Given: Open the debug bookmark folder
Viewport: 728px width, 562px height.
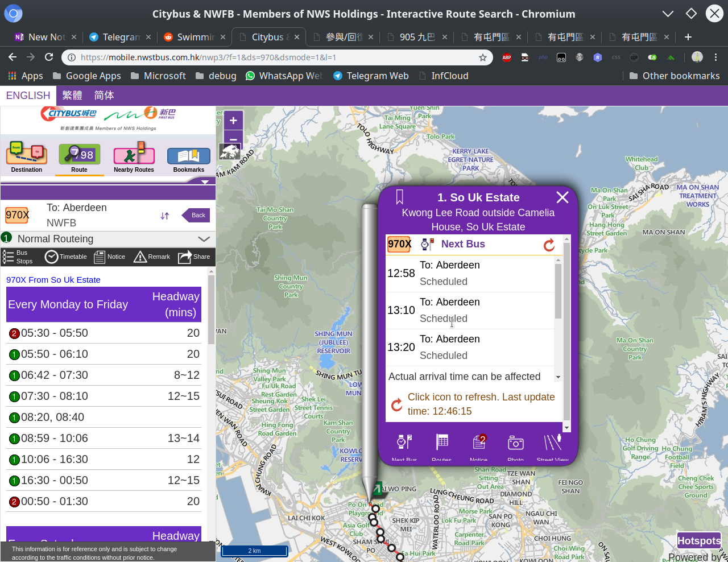Looking at the screenshot, I should tap(216, 76).
